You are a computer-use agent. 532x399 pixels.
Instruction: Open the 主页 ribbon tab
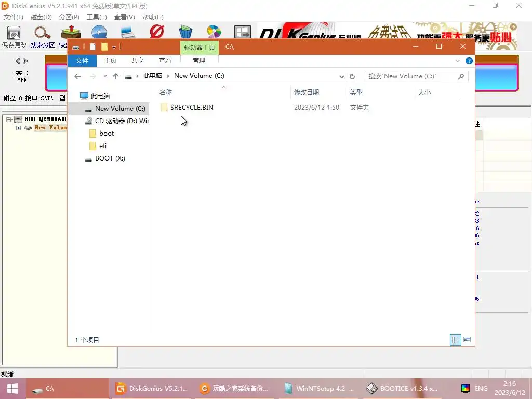(110, 61)
